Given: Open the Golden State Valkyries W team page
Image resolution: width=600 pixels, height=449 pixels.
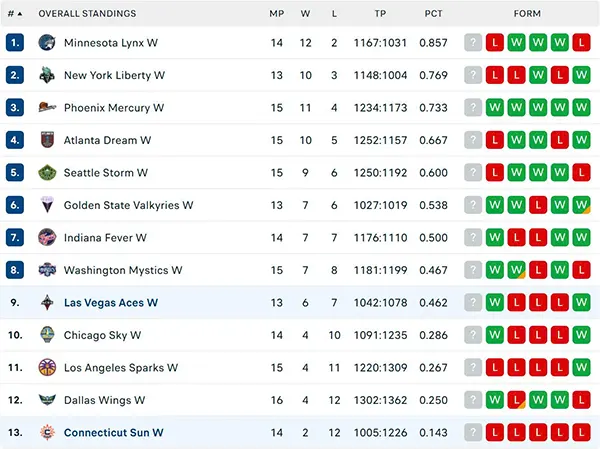Looking at the screenshot, I should pos(129,206).
